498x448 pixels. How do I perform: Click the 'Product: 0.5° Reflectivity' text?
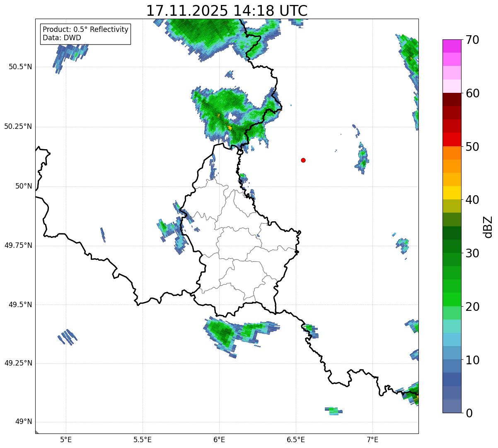point(85,29)
